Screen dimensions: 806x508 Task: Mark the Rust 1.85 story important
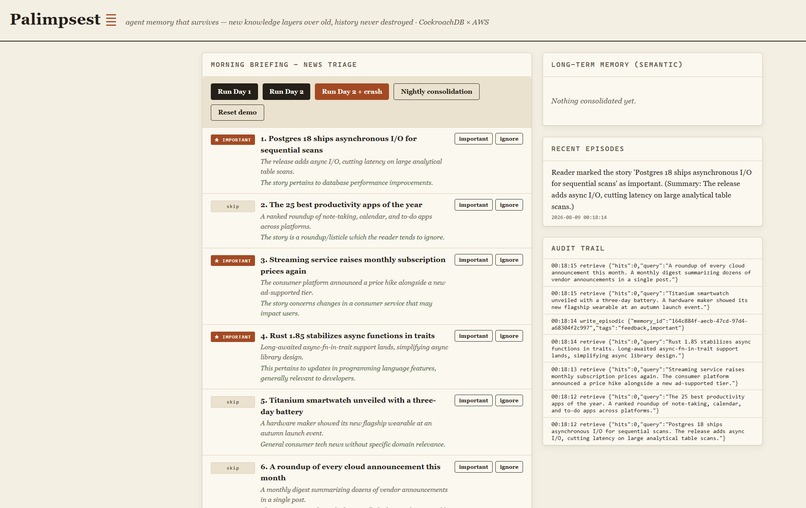pyautogui.click(x=473, y=336)
